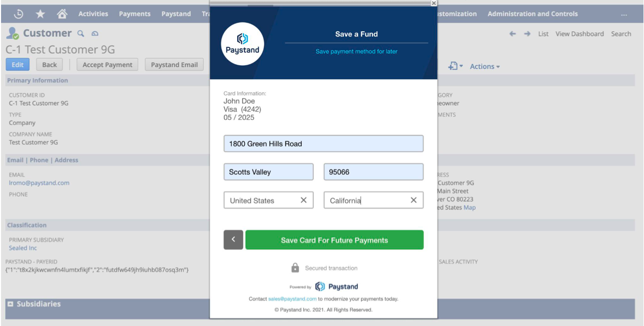
Task: Click the Visa (4242) card text
Action: [242, 109]
